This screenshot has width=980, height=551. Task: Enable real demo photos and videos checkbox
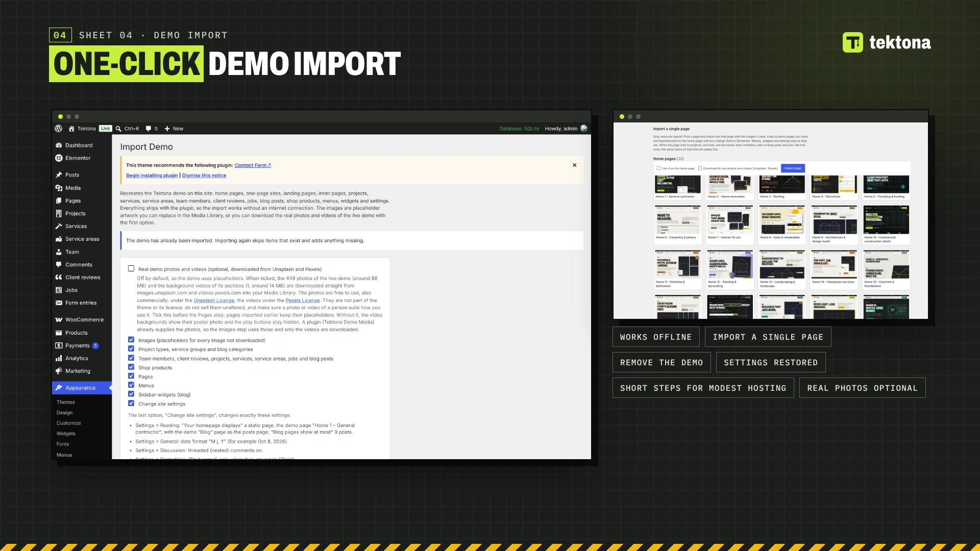point(131,269)
